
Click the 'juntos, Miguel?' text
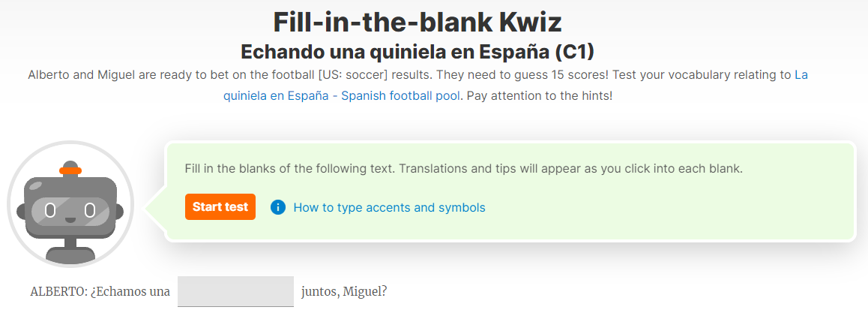344,291
